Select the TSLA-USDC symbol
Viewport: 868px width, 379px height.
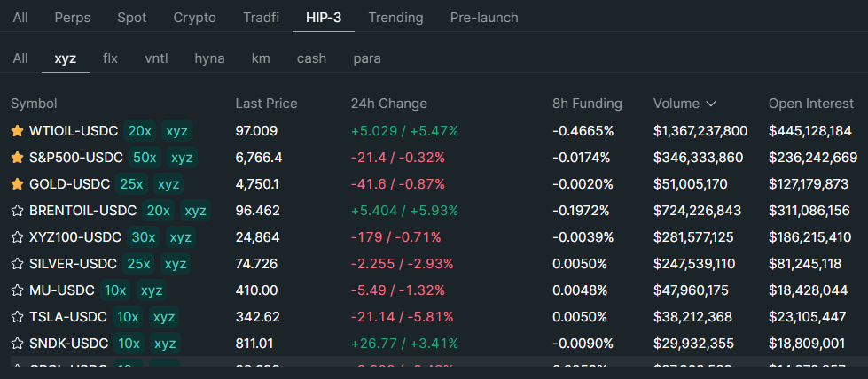[x=68, y=317]
